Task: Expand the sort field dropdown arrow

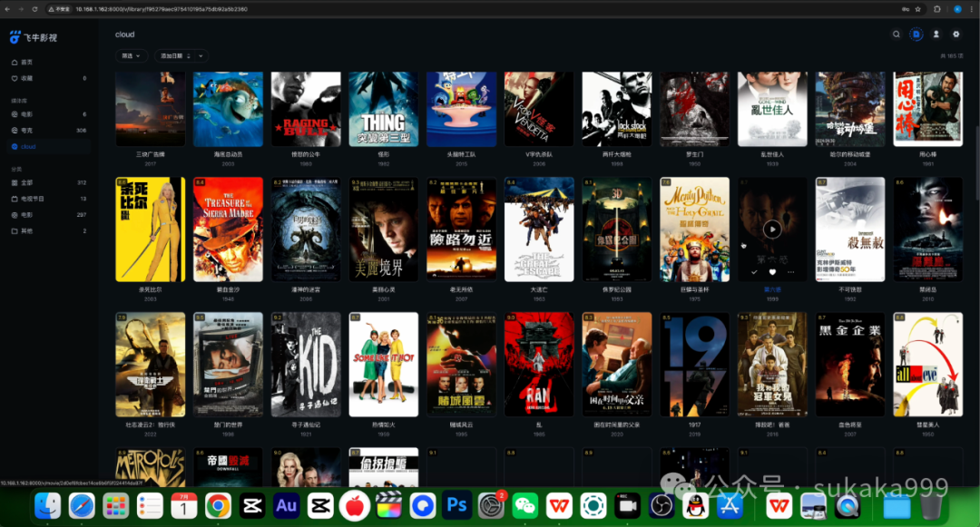Action: click(x=201, y=56)
